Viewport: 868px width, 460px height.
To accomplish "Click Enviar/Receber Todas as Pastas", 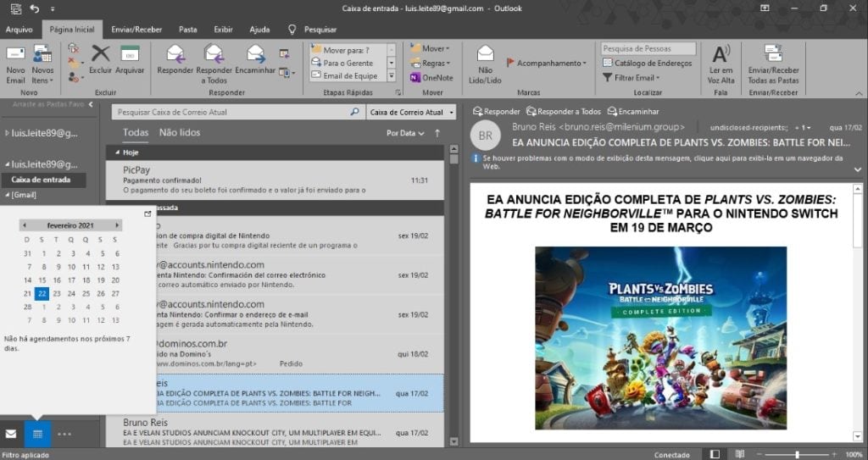I will (x=773, y=64).
